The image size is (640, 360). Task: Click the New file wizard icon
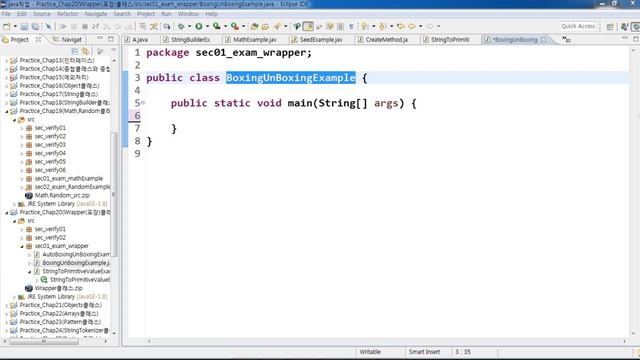[x=7, y=27]
